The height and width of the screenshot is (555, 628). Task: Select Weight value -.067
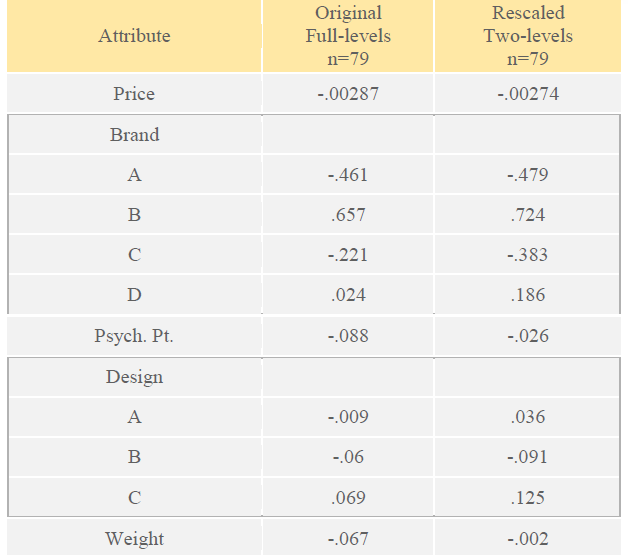tap(348, 539)
